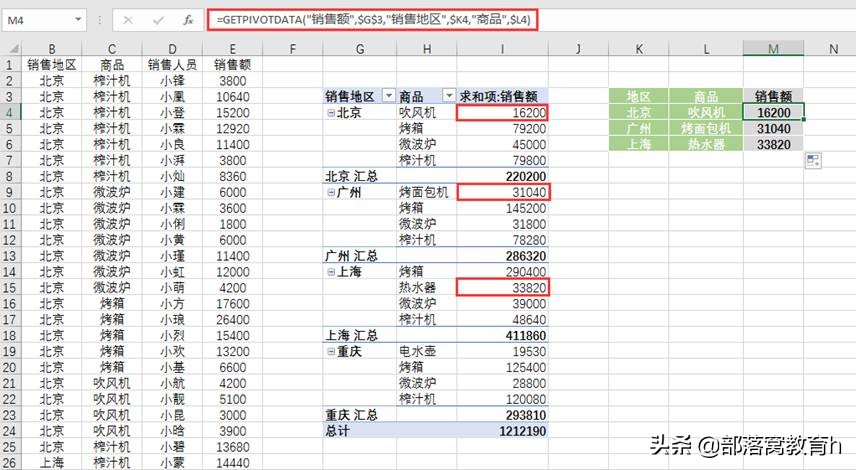Select column B header
The height and width of the screenshot is (470, 856).
click(52, 49)
